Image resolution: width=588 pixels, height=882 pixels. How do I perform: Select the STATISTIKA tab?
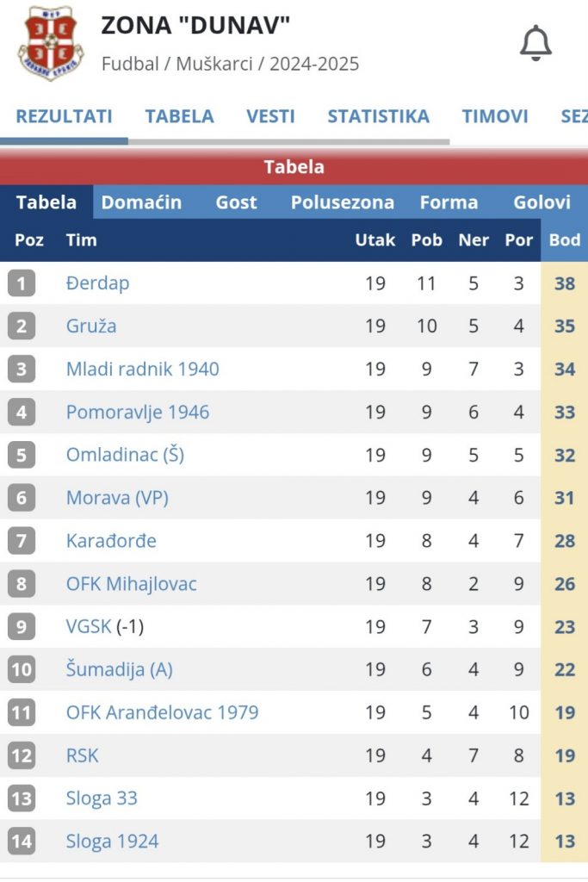point(378,116)
